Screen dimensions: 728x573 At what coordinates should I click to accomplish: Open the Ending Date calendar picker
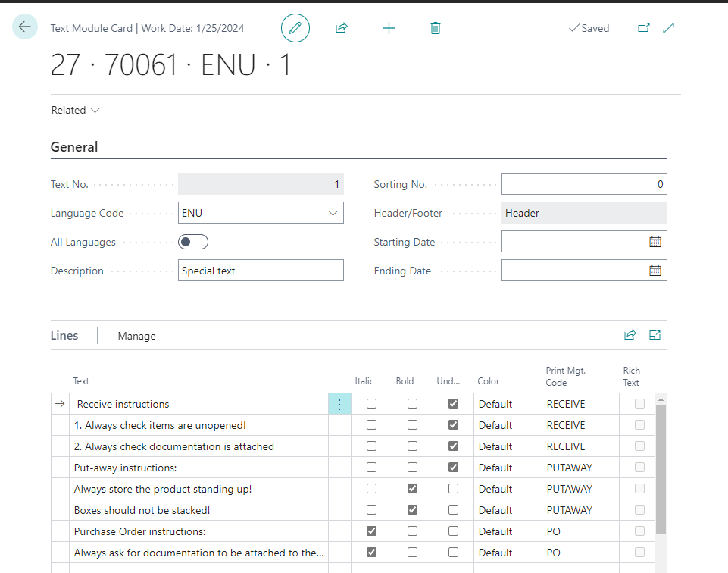click(655, 271)
